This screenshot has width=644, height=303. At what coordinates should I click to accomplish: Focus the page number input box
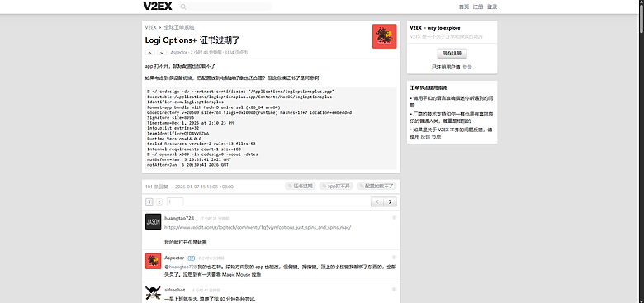[175, 201]
